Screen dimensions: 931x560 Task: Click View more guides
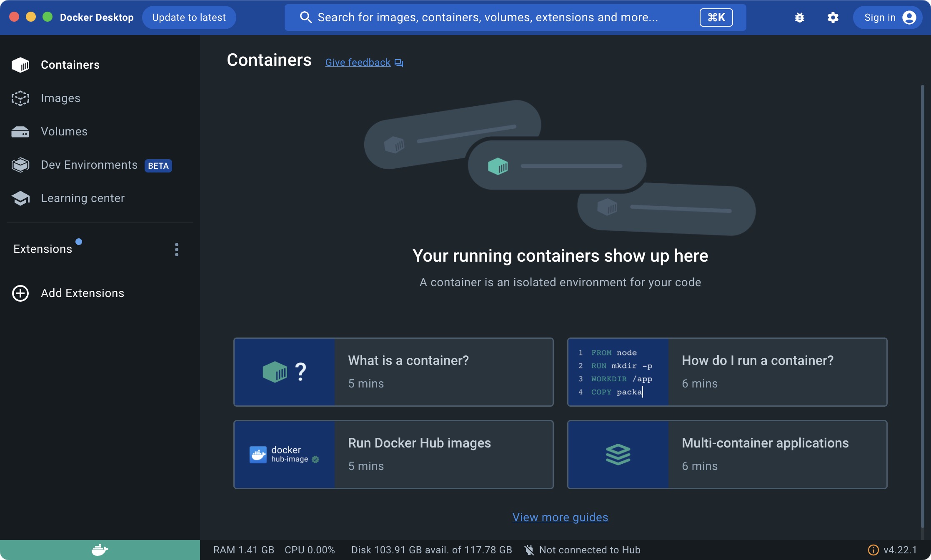click(560, 517)
